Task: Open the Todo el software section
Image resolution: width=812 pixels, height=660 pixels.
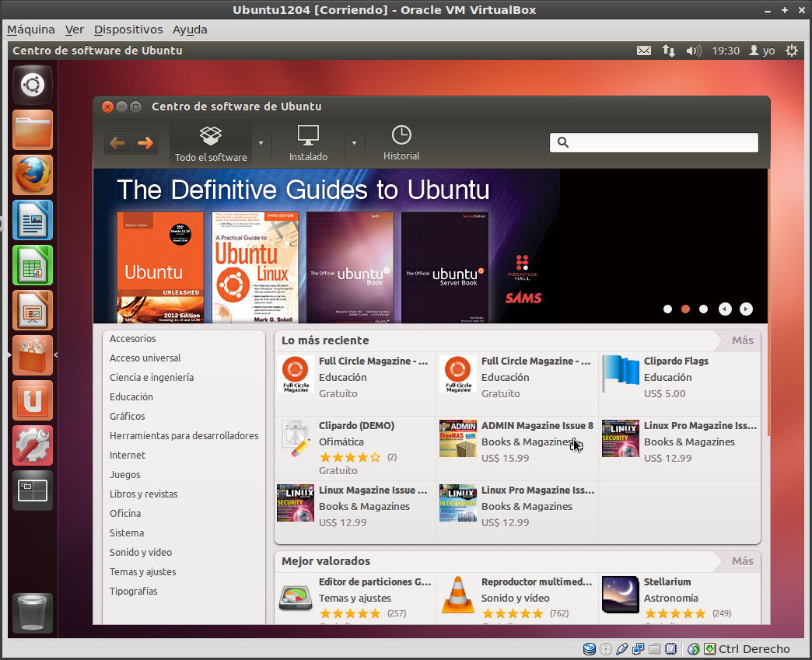Action: pos(211,144)
